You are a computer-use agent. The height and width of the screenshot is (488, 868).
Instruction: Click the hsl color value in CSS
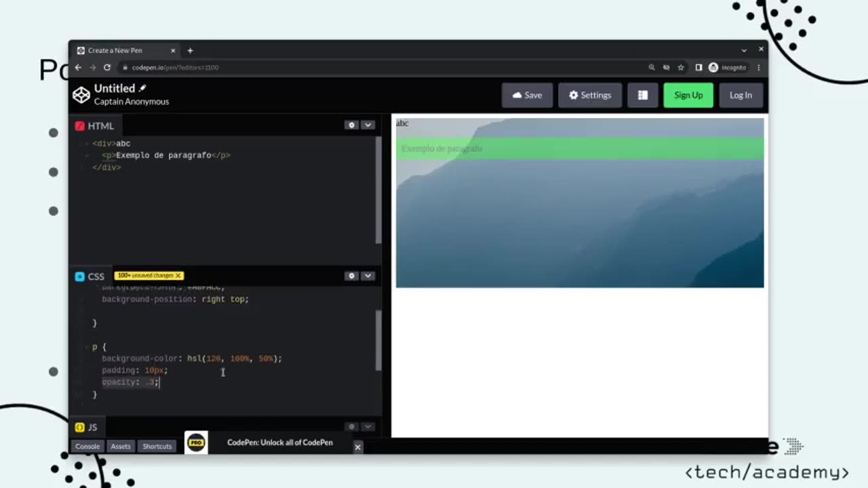point(235,359)
